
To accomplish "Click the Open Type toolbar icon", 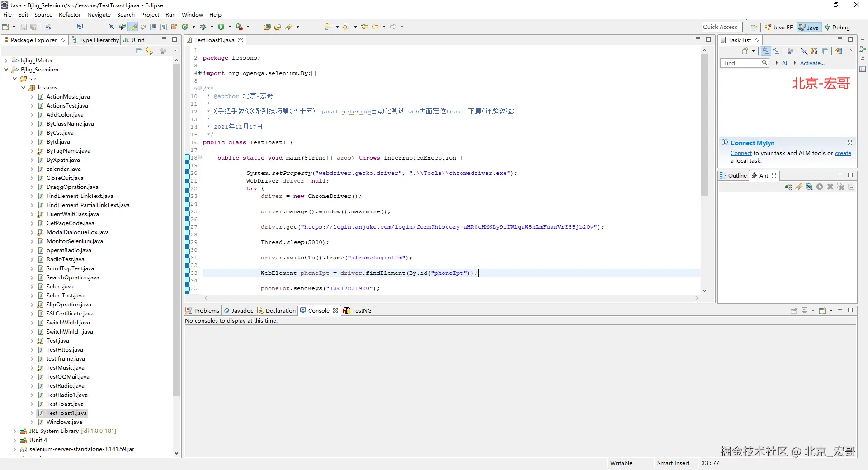I will point(267,27).
